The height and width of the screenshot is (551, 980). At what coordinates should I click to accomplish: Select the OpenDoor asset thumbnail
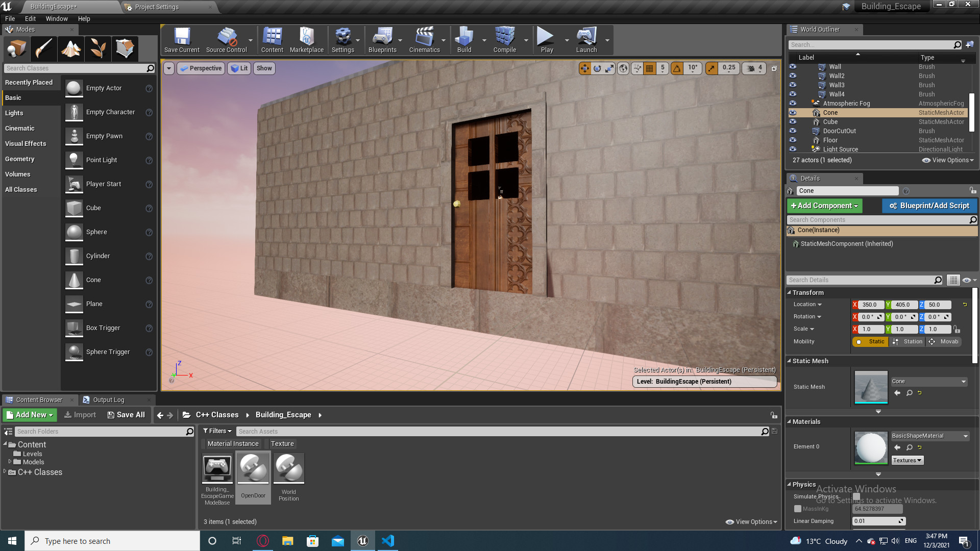[253, 467]
